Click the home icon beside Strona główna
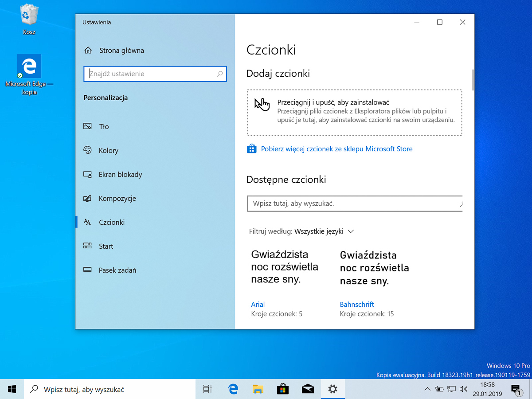The height and width of the screenshot is (399, 532). pyautogui.click(x=88, y=51)
